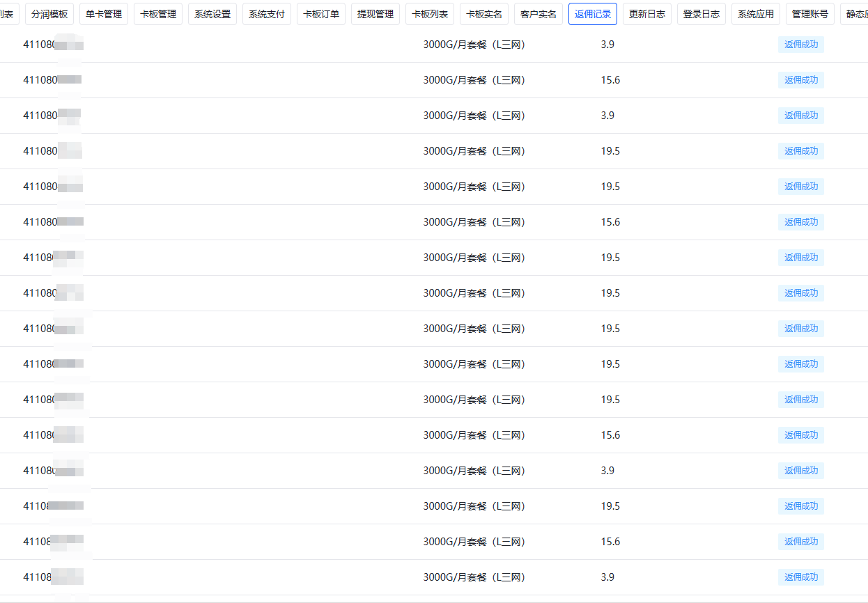Click the 3.9 amount in the topmost row
The width and height of the screenshot is (868, 603).
point(607,45)
